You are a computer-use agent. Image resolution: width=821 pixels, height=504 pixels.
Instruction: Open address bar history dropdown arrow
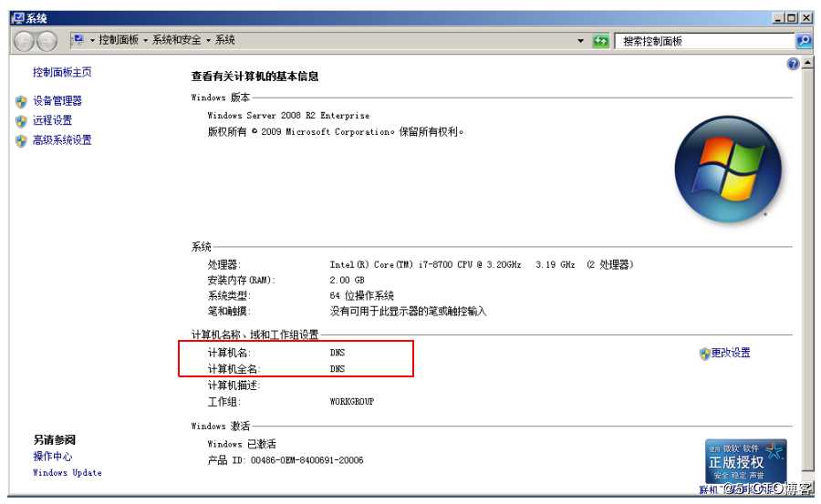tap(581, 41)
